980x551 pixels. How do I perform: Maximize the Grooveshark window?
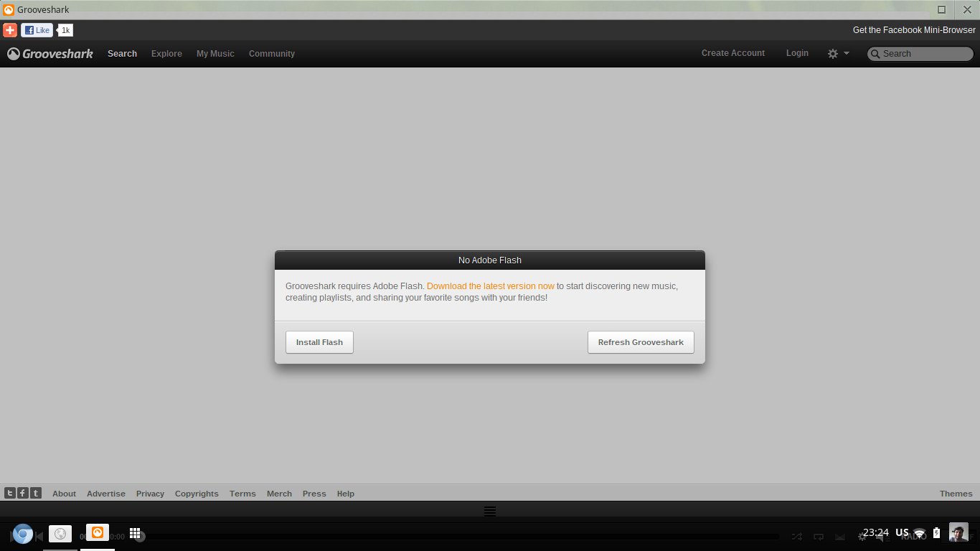point(942,9)
